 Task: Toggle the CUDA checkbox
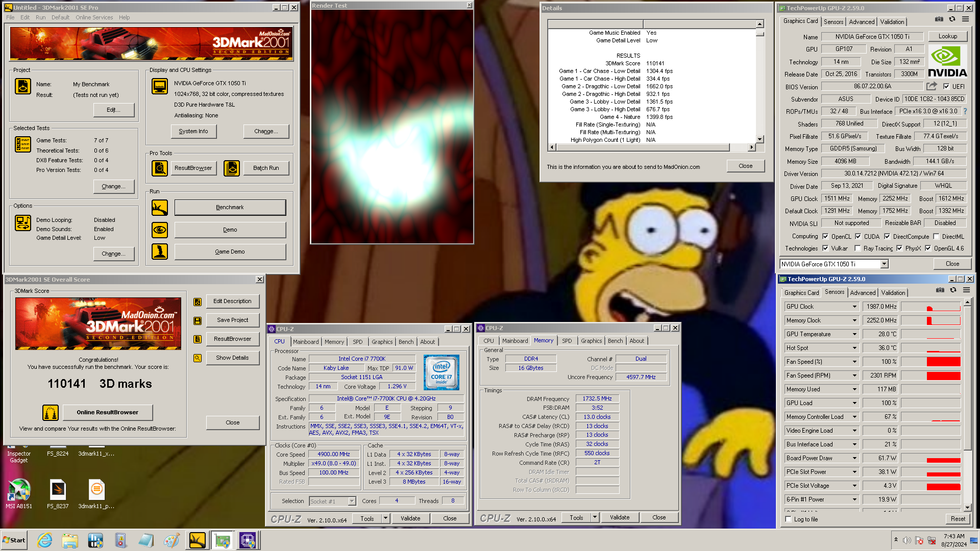coord(858,237)
